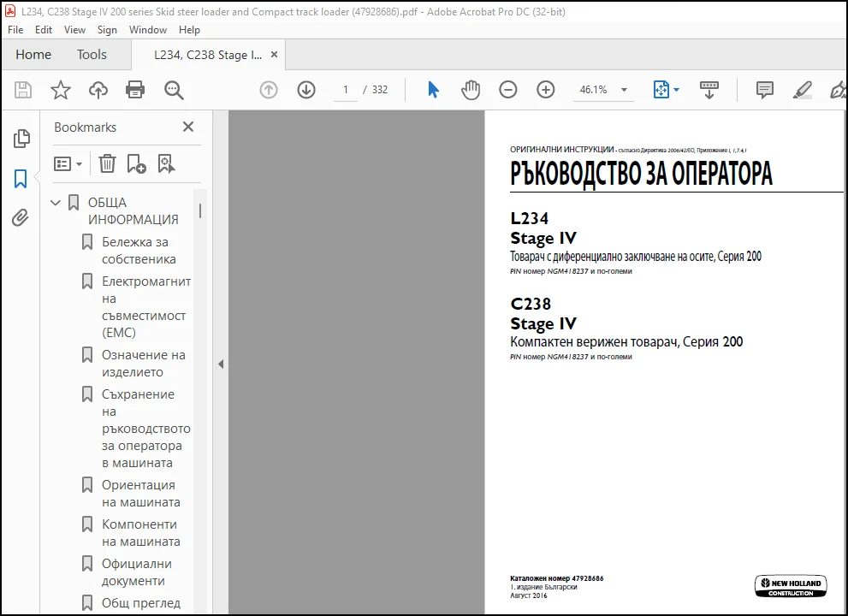Open the Help menu
The image size is (848, 616).
coord(189,30)
